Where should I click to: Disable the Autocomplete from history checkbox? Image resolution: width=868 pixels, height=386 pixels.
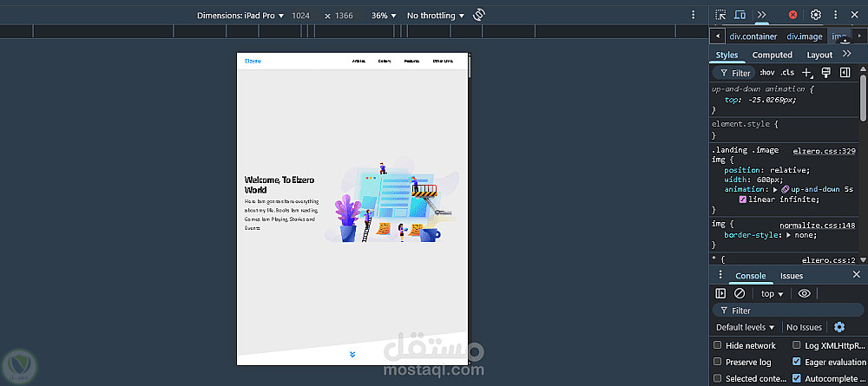(797, 378)
